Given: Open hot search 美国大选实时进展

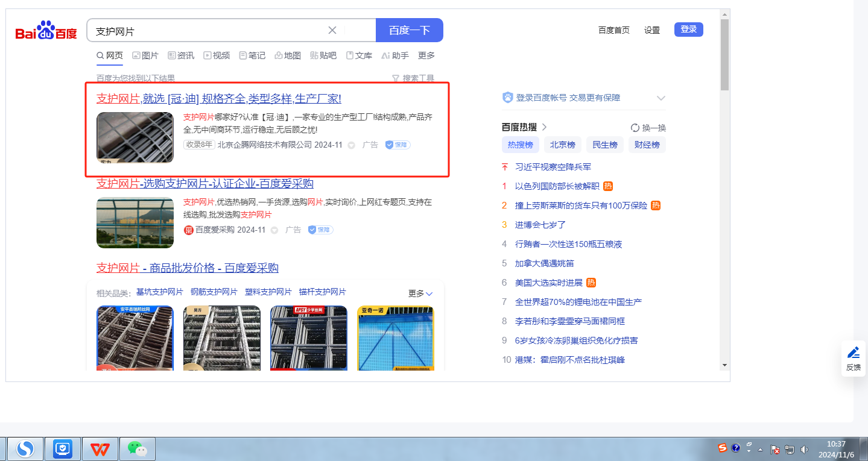Looking at the screenshot, I should pos(549,283).
